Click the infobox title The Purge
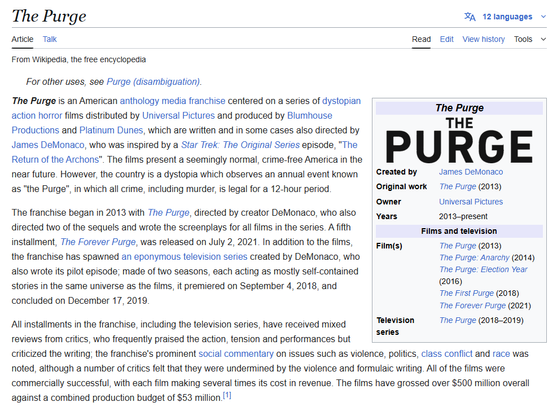Image resolution: width=557 pixels, height=414 pixels. tap(459, 108)
